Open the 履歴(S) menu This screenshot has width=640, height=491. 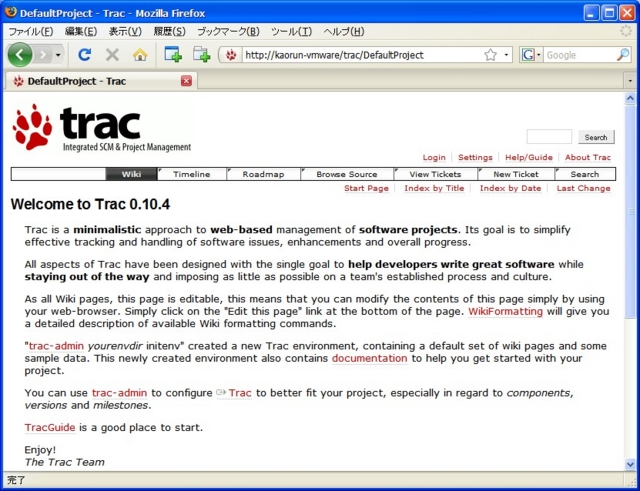pos(169,31)
